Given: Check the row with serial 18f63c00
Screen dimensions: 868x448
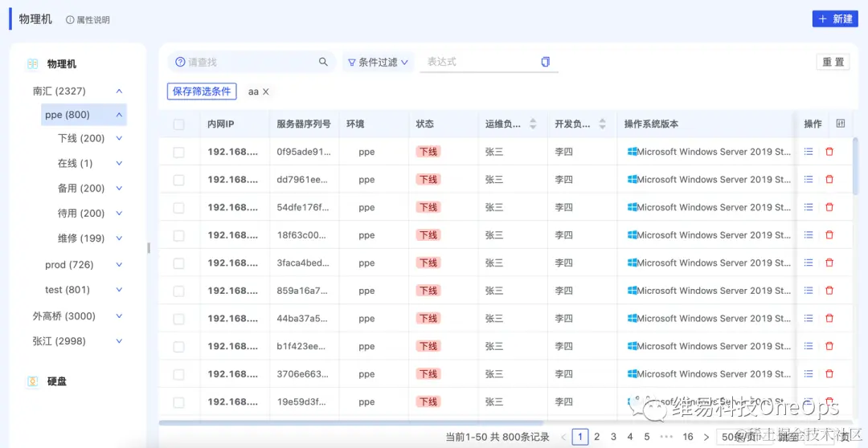Looking at the screenshot, I should [x=178, y=235].
